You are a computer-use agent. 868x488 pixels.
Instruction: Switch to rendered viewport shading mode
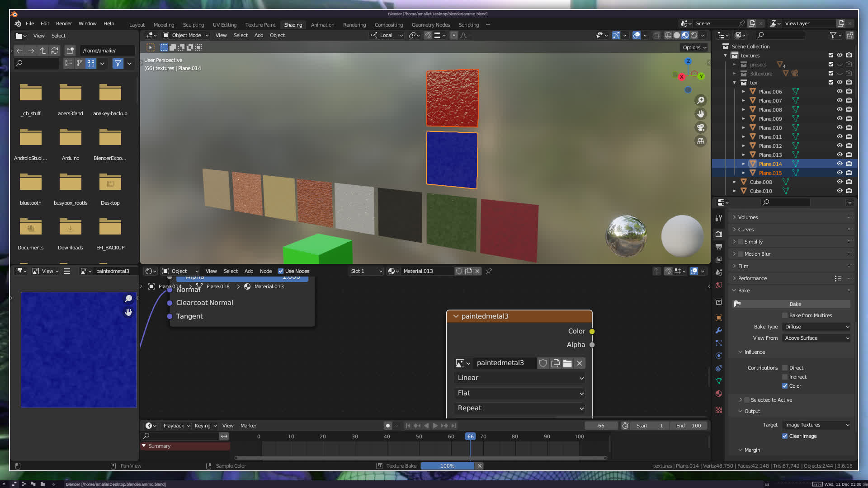point(694,35)
